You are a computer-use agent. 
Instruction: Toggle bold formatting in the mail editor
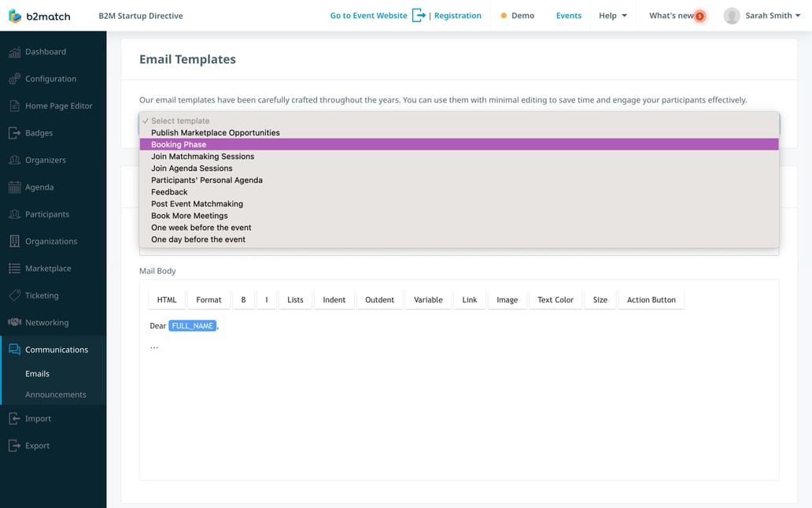(x=243, y=299)
